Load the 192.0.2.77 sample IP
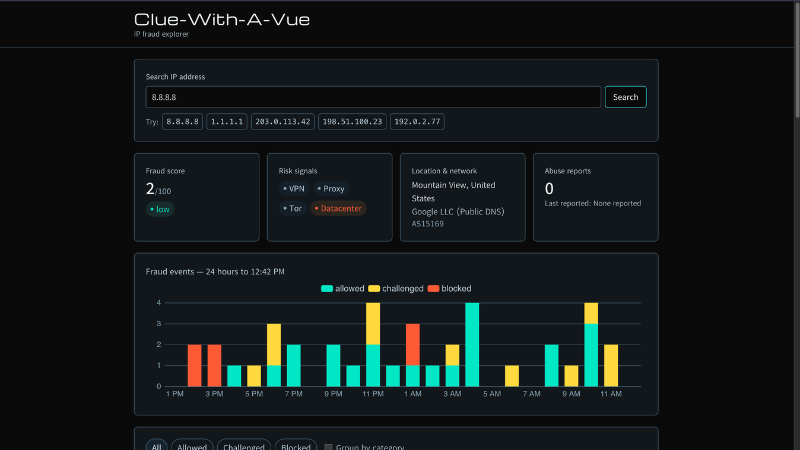The image size is (800, 450). click(417, 121)
